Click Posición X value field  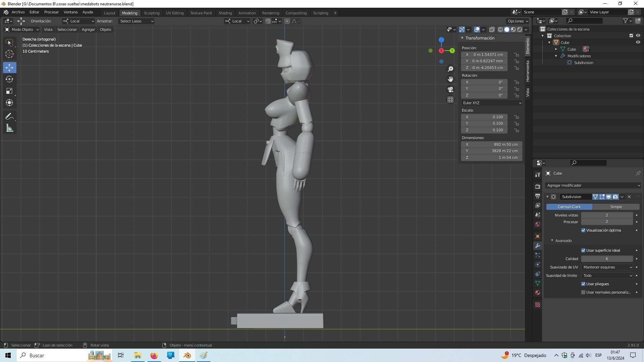tap(485, 55)
